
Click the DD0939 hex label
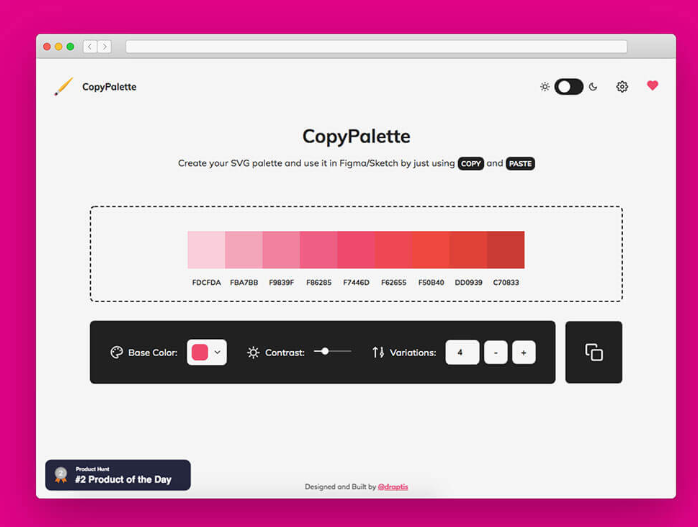pos(468,282)
